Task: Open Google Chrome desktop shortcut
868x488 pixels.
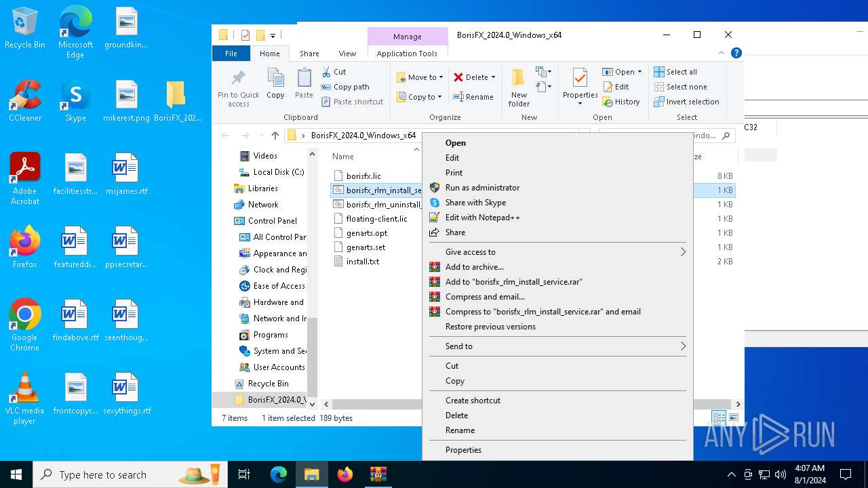Action: [25, 325]
